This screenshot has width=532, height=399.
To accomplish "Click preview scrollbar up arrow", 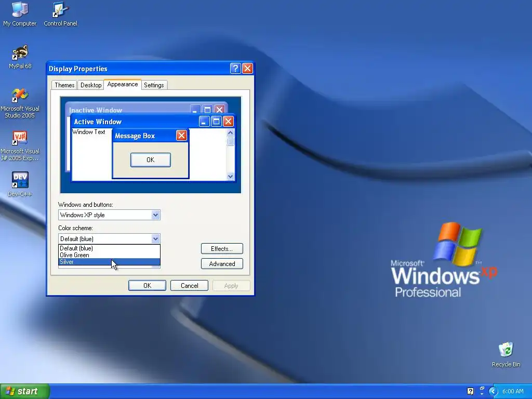I will pos(230,132).
